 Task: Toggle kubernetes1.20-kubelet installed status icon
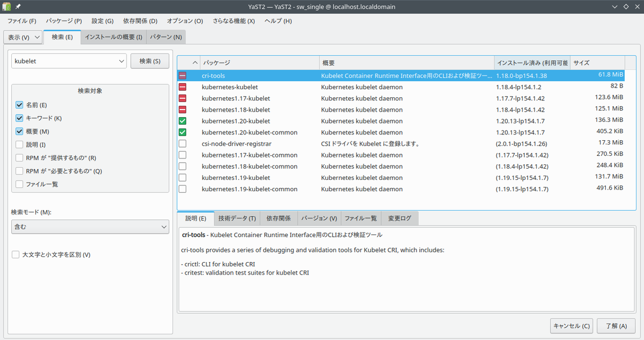(x=182, y=121)
